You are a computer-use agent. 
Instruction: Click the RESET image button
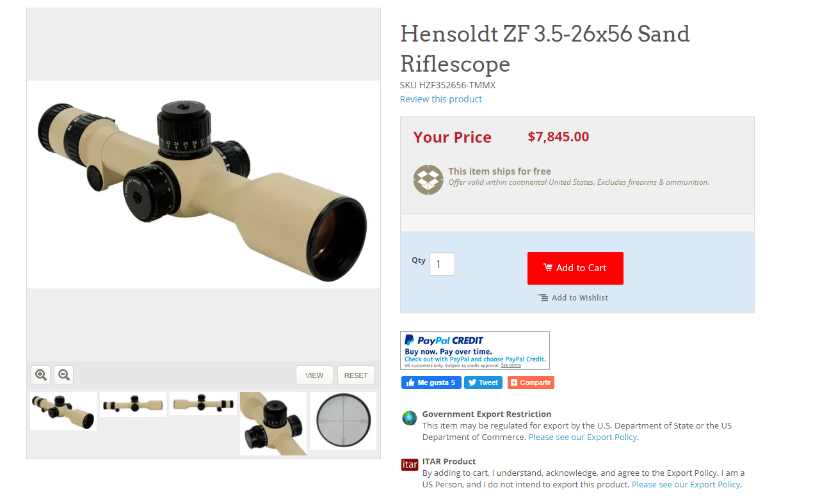[356, 375]
